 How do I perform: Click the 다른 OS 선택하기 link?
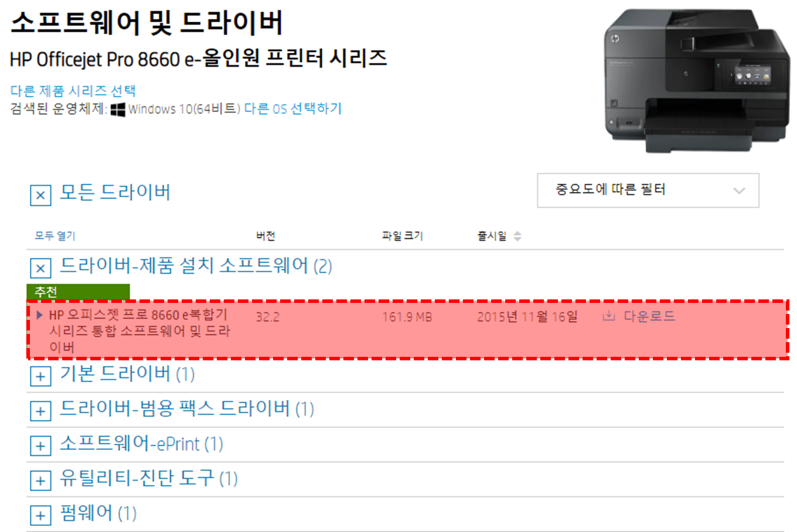click(292, 109)
